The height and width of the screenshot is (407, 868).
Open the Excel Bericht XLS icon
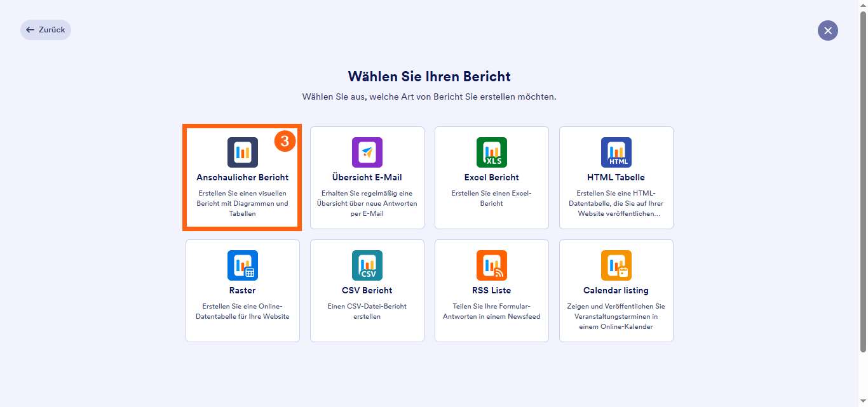click(491, 152)
